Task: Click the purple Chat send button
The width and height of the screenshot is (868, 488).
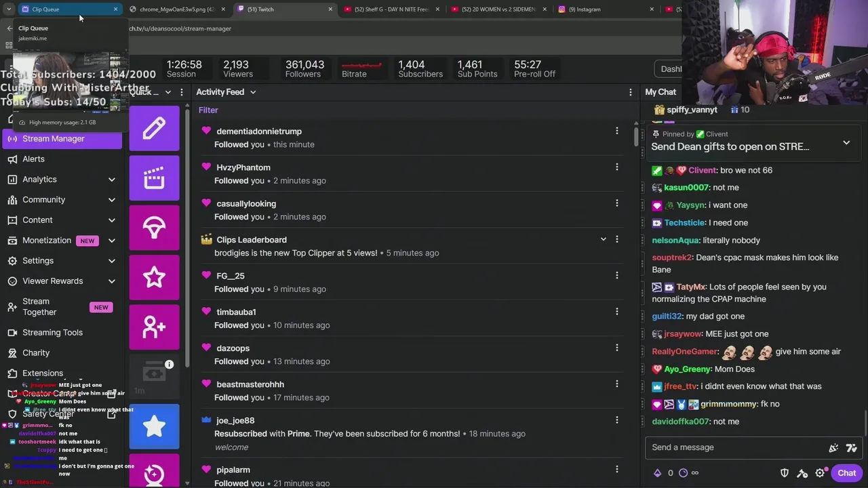Action: [846, 473]
